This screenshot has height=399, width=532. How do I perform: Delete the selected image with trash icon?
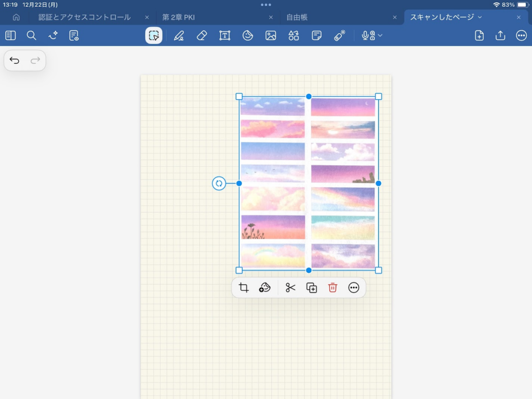tap(333, 288)
